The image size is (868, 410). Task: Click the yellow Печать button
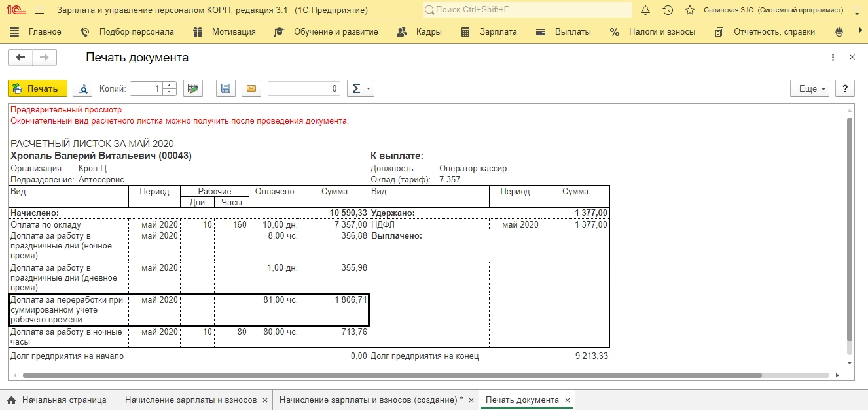[x=37, y=88]
